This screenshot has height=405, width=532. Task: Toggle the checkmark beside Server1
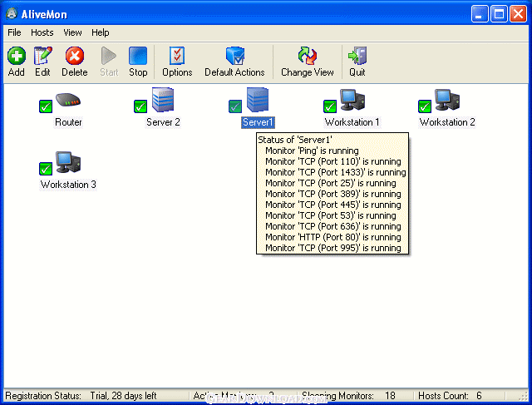(234, 106)
